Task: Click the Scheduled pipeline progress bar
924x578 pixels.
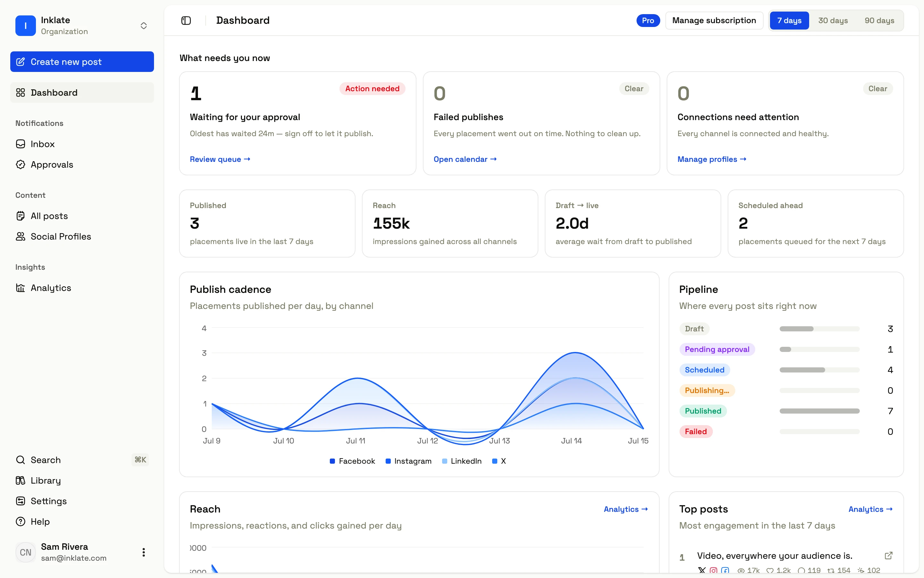Action: click(x=819, y=370)
